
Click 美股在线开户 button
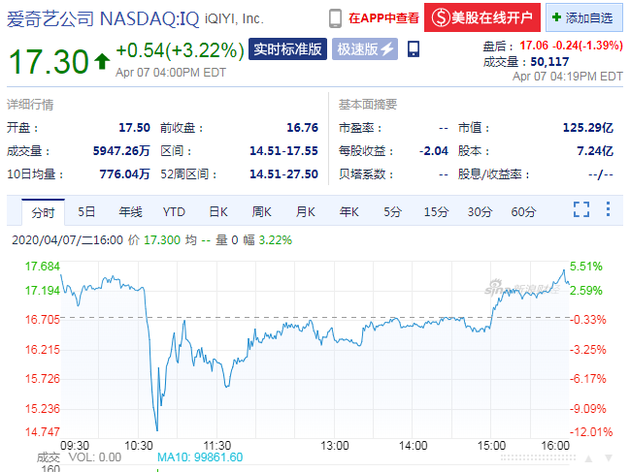click(482, 17)
